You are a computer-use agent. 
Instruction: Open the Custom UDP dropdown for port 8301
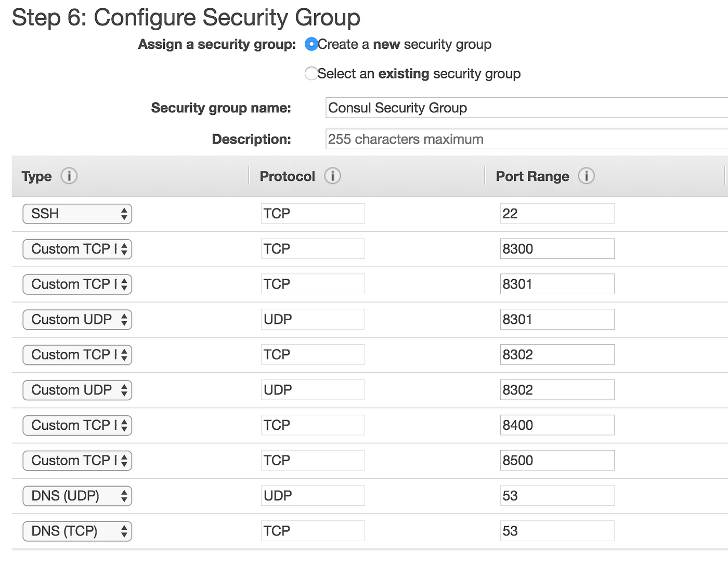77,319
